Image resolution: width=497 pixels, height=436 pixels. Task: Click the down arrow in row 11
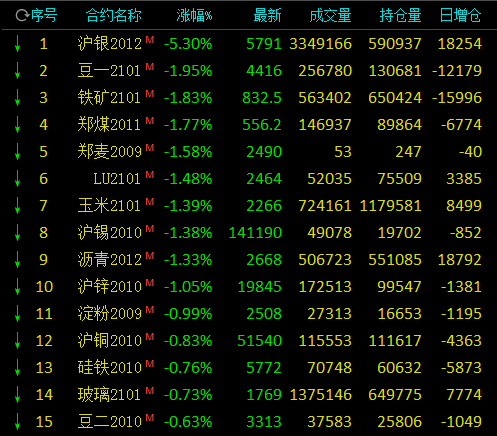point(17,314)
